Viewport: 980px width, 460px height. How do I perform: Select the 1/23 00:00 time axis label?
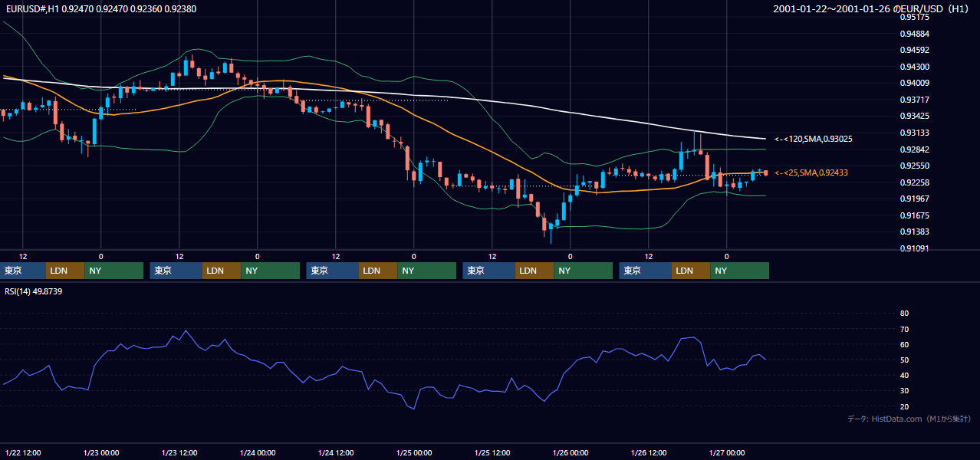[101, 452]
